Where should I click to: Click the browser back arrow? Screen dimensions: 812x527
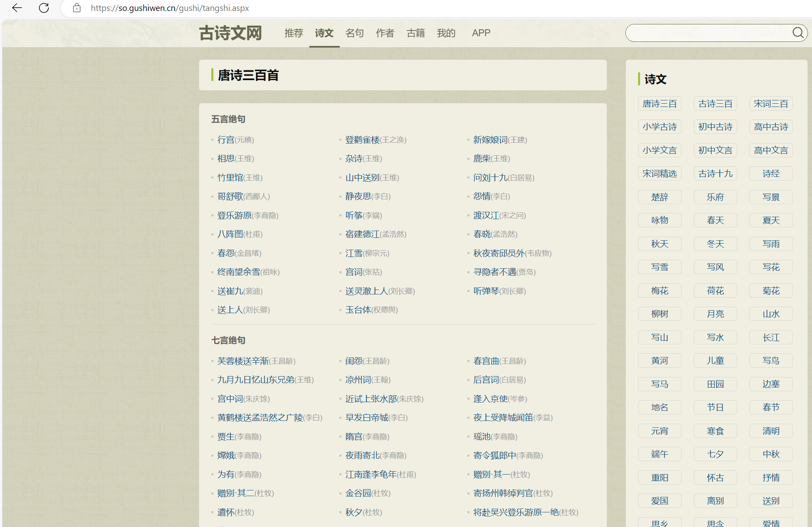pyautogui.click(x=17, y=8)
